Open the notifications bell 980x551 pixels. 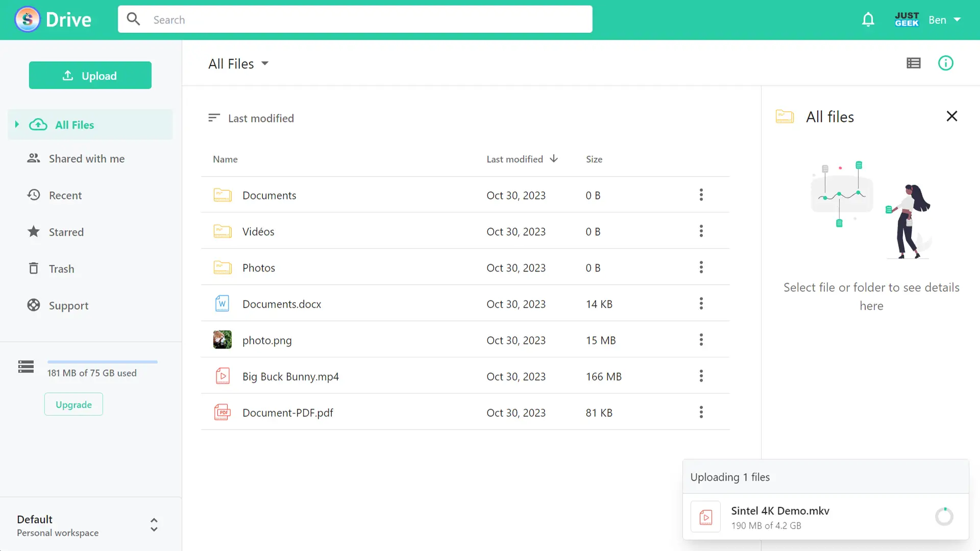point(868,20)
